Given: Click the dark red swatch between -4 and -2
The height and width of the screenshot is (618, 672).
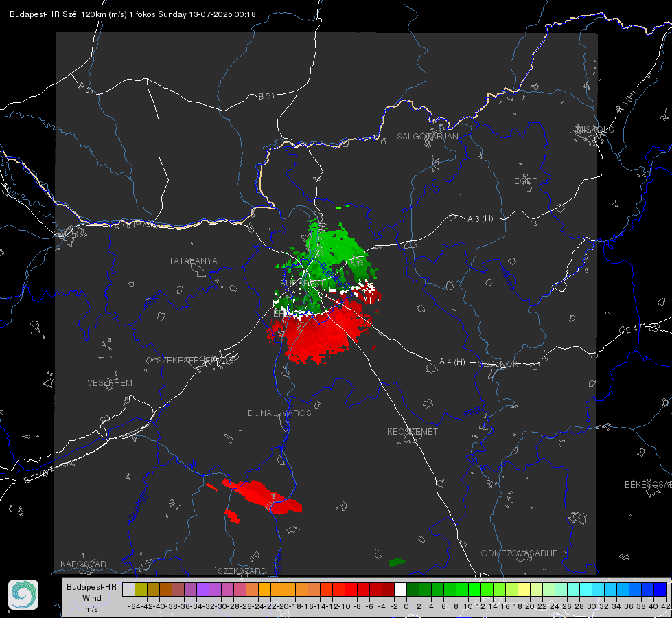Looking at the screenshot, I should click(388, 589).
